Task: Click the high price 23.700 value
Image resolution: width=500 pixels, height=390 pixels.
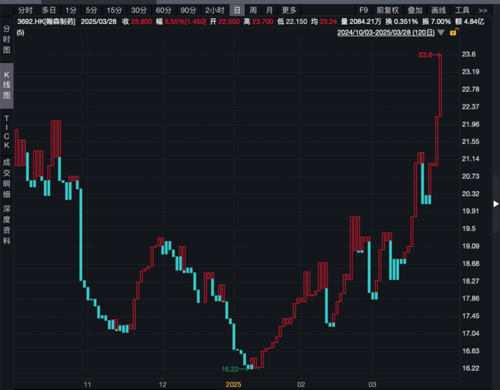Action: (262, 22)
